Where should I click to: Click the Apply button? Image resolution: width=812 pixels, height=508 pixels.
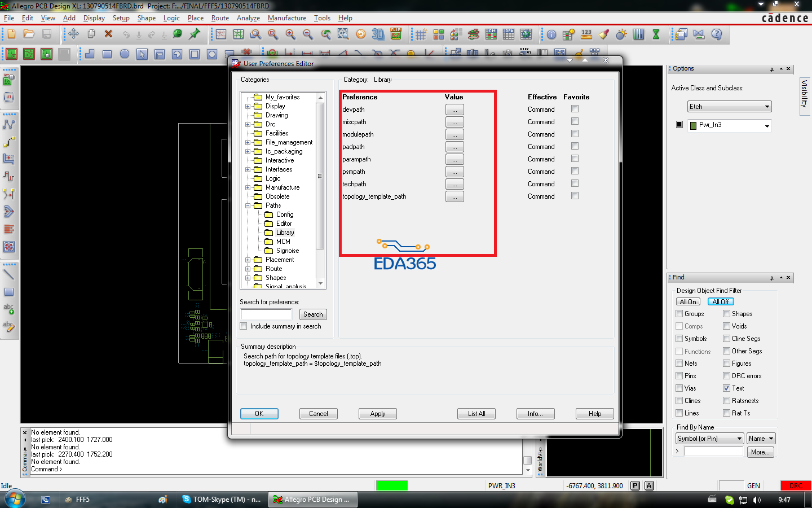pos(377,414)
